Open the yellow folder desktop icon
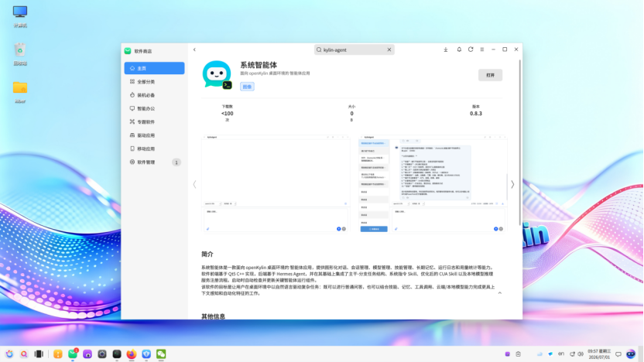The height and width of the screenshot is (362, 644). tap(20, 92)
